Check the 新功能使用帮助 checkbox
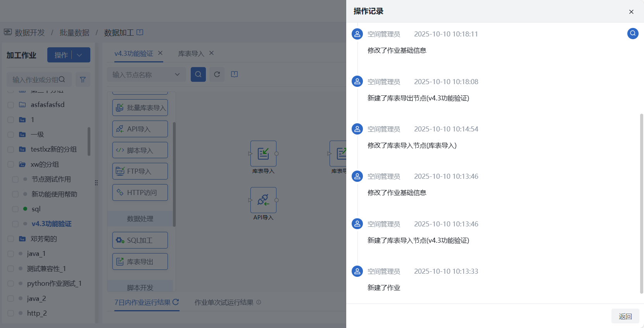The width and height of the screenshot is (644, 328). (x=16, y=194)
